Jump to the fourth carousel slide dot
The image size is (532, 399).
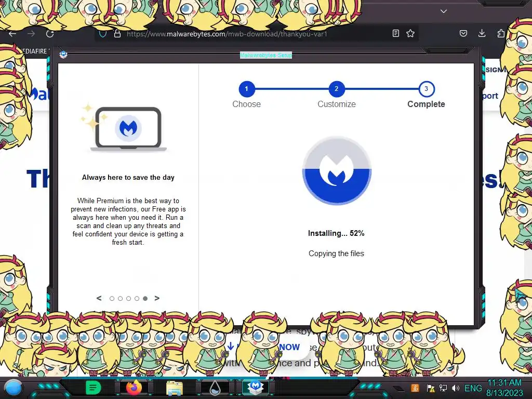click(137, 299)
